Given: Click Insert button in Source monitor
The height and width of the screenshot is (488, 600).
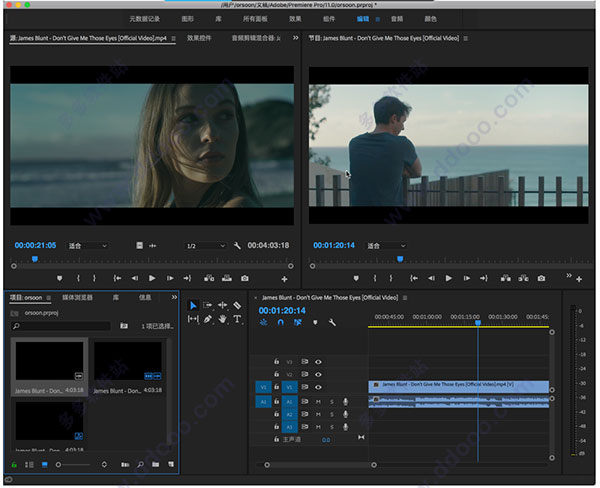Looking at the screenshot, I should [209, 278].
